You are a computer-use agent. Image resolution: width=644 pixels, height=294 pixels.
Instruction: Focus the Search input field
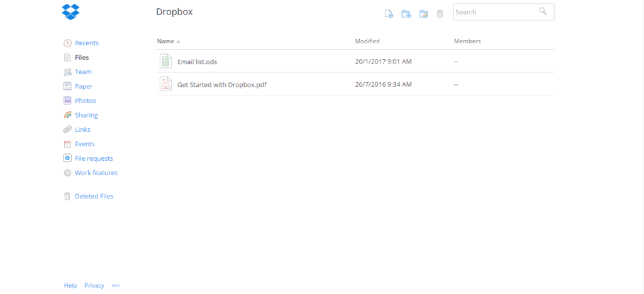pos(504,12)
